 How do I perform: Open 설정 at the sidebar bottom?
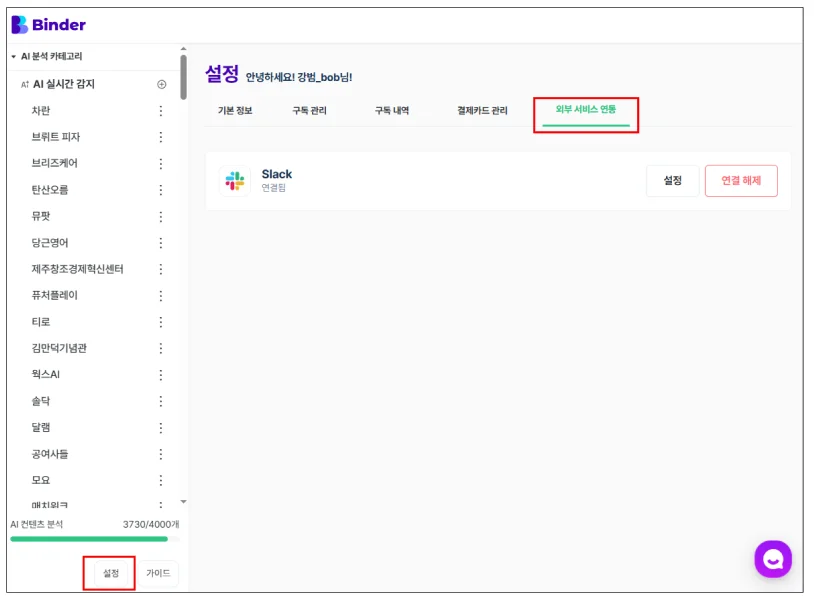(111, 573)
